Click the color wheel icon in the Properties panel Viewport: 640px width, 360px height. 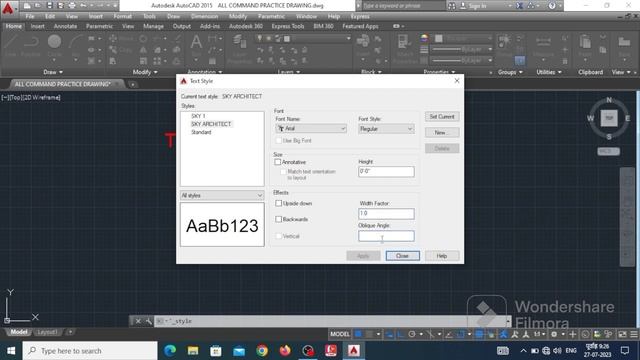[424, 38]
